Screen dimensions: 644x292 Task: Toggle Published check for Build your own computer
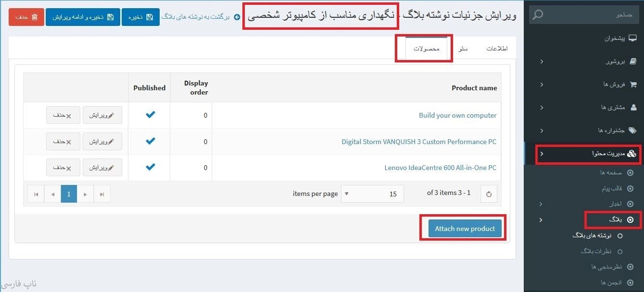coord(151,115)
